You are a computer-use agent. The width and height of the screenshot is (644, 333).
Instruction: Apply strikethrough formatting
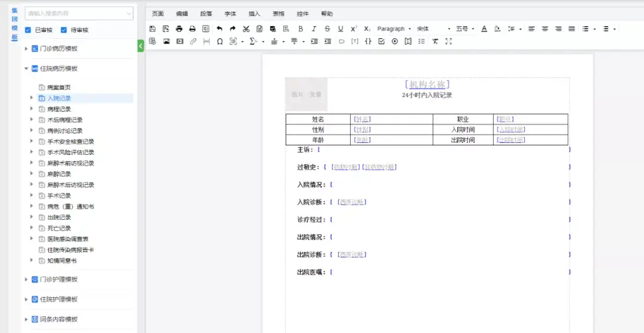click(x=327, y=29)
